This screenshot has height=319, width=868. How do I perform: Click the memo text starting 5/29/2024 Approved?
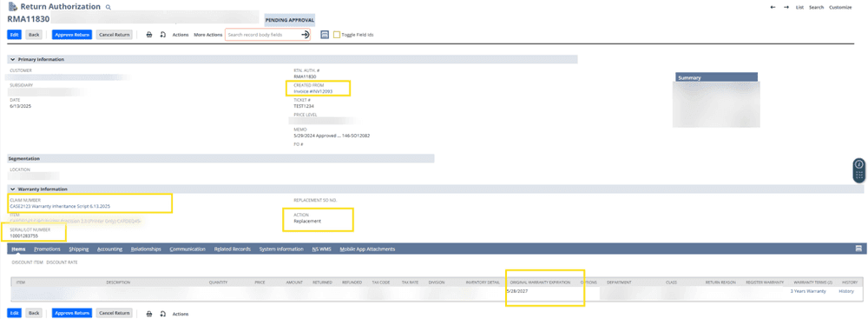click(x=332, y=135)
